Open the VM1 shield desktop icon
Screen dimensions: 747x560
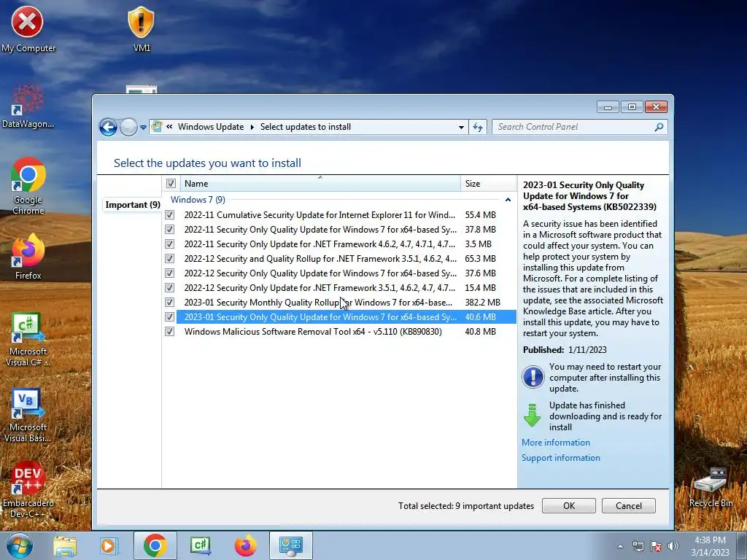click(x=142, y=28)
